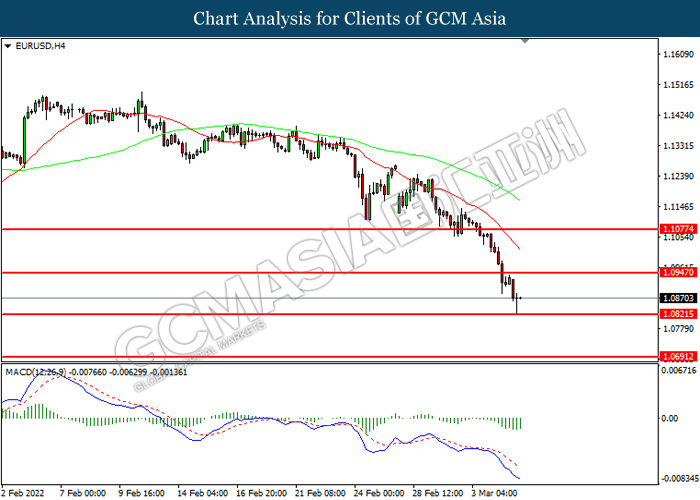
Task: Click the 1.14240 price scale value
Action: click(x=679, y=115)
